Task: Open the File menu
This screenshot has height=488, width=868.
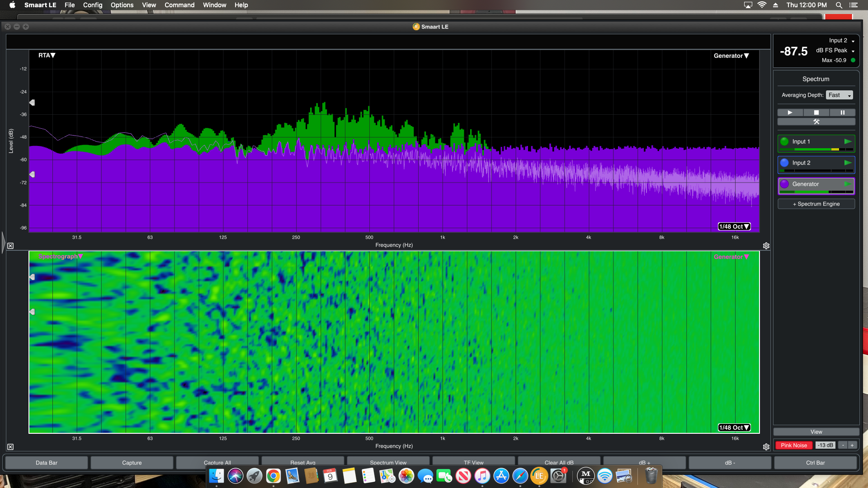Action: (x=70, y=5)
